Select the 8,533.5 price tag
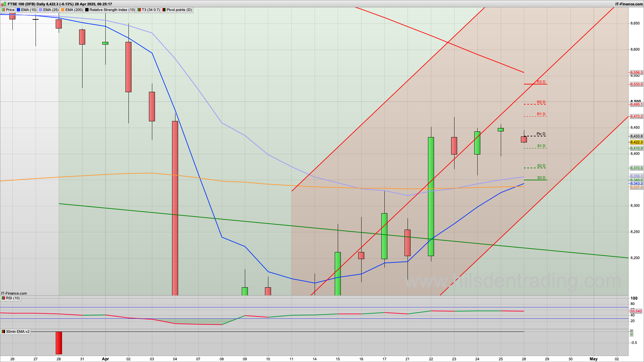Image resolution: width=644 pixels, height=362 pixels. (x=636, y=84)
